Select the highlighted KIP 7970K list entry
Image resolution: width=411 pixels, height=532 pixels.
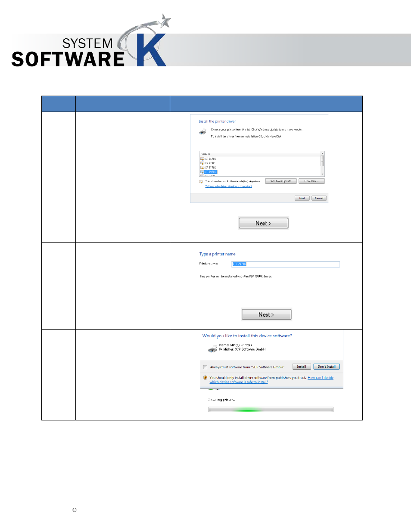click(210, 172)
